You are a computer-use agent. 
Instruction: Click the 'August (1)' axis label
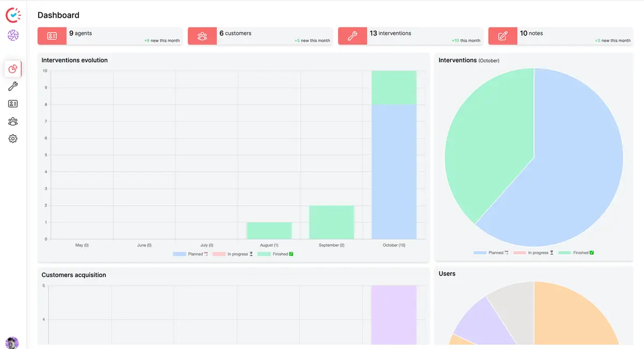[x=269, y=245]
